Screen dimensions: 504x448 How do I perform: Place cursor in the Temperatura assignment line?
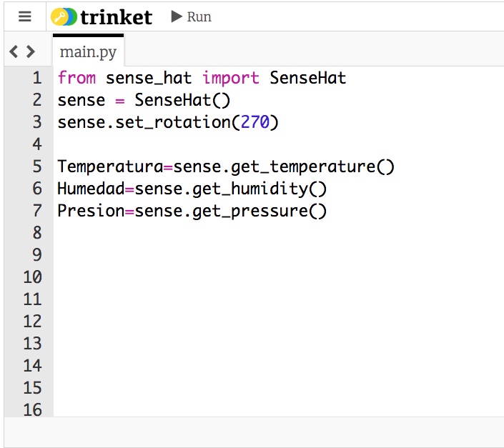click(226, 166)
